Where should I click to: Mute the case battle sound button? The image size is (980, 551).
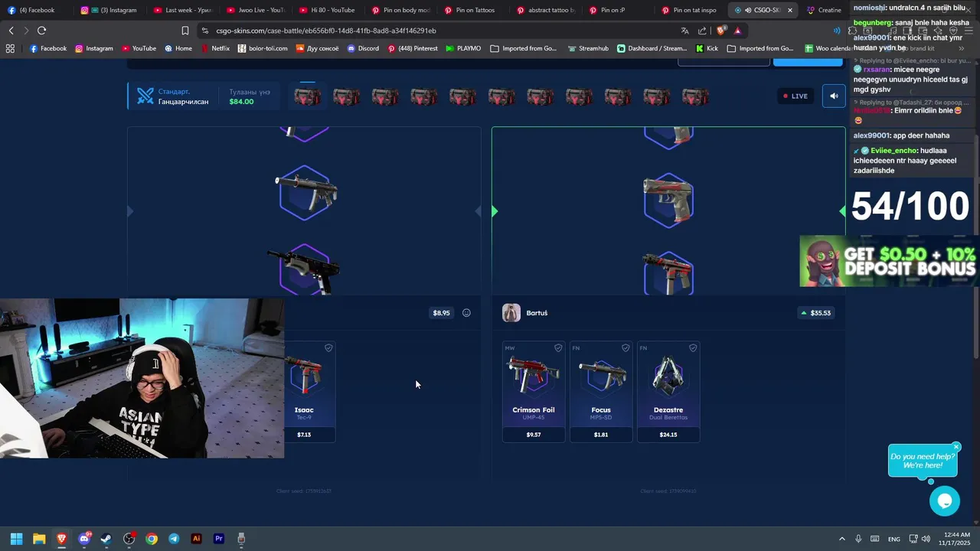point(834,96)
